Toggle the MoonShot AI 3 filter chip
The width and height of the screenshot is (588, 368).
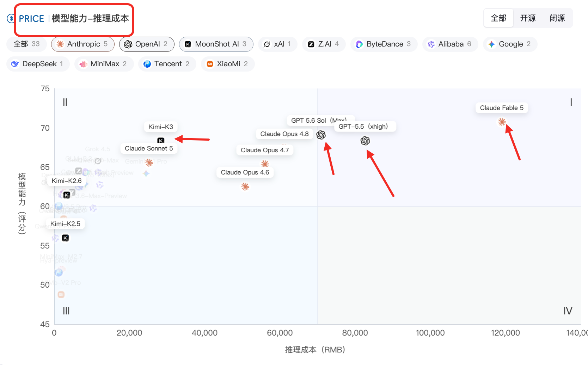pyautogui.click(x=216, y=44)
